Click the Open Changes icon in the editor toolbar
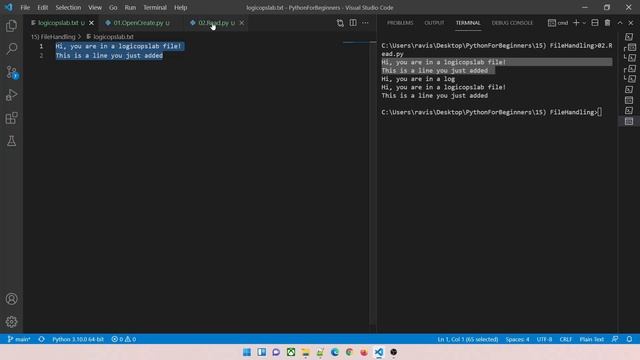 coord(340,23)
